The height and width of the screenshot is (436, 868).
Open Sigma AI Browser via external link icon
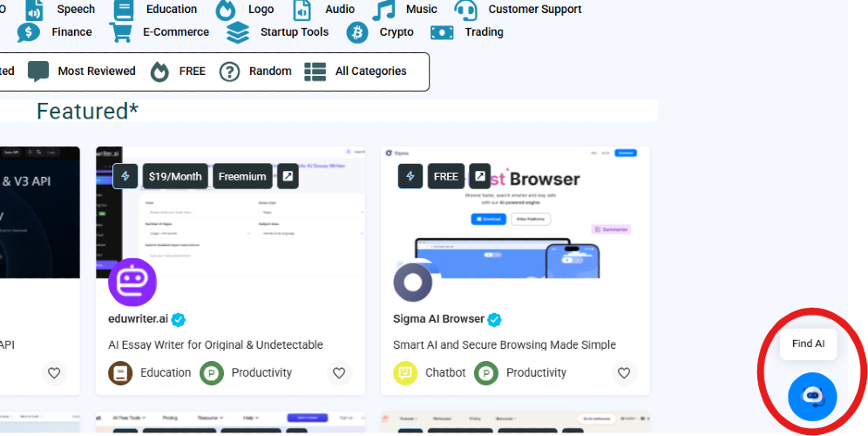tap(480, 176)
